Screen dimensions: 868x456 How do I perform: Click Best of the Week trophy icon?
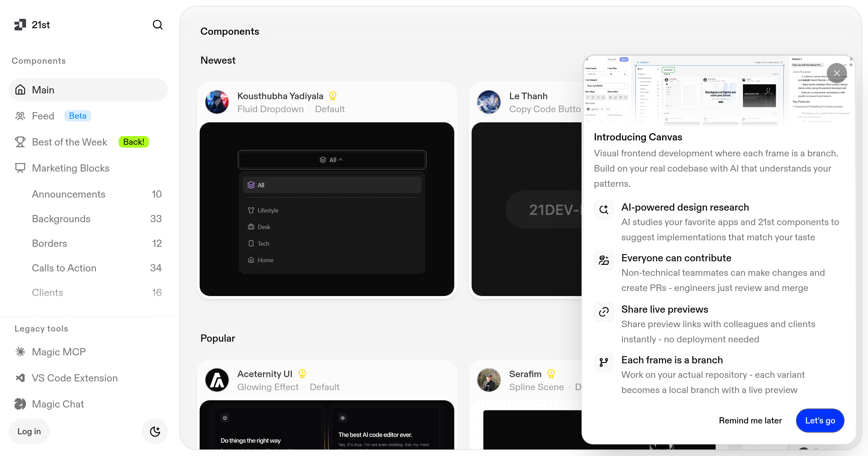pos(20,142)
